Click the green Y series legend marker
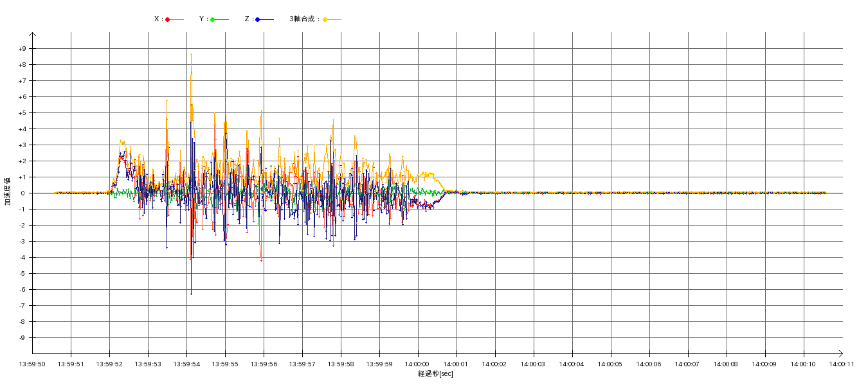Viewport: 868px width, 392px height. [213, 19]
